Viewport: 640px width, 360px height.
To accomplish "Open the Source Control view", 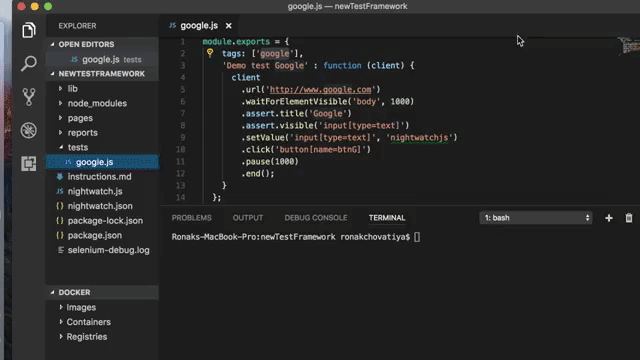I will click(29, 97).
